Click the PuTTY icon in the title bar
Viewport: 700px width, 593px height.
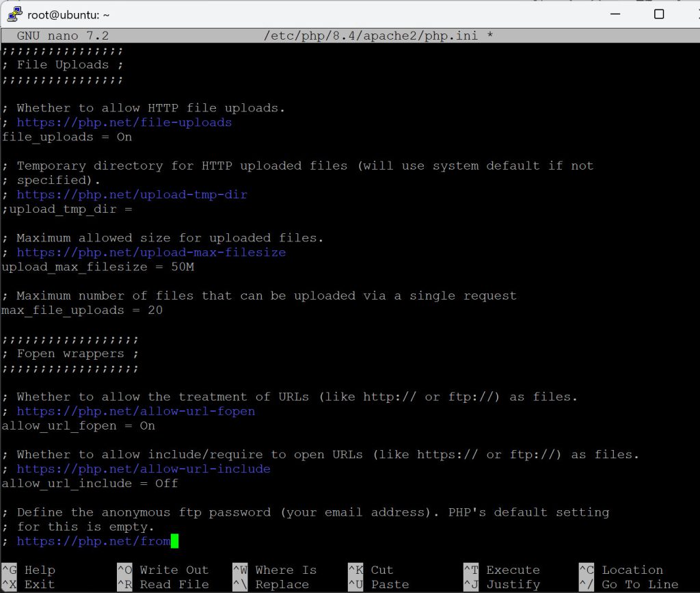pos(14,14)
